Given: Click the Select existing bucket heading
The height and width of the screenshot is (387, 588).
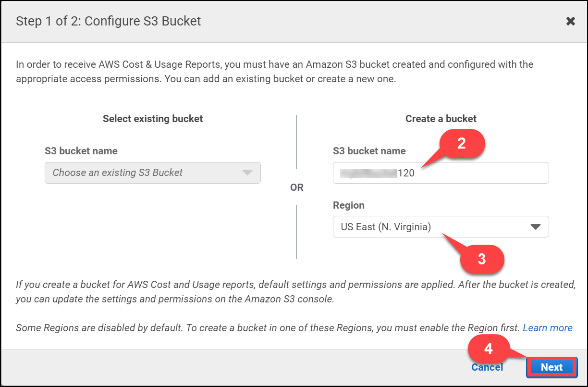Looking at the screenshot, I should pyautogui.click(x=153, y=119).
